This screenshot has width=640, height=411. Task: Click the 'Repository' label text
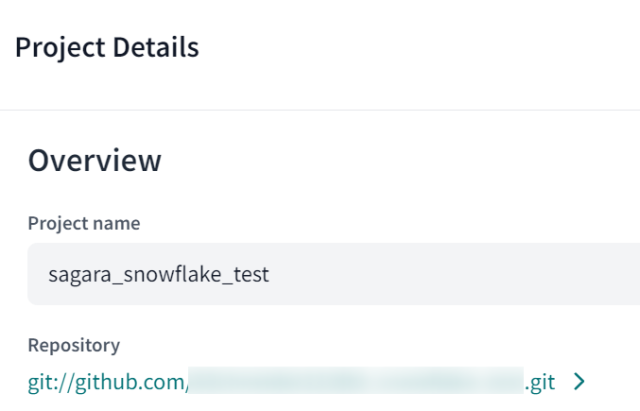point(73,345)
